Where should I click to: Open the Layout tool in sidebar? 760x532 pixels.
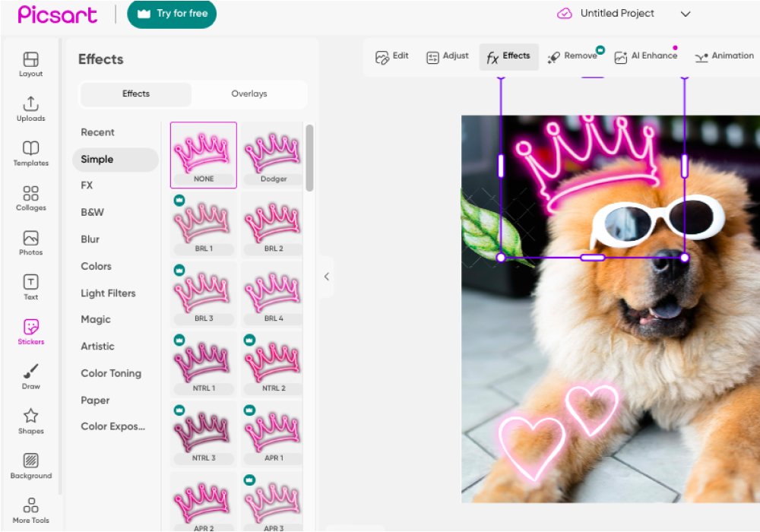(x=31, y=64)
